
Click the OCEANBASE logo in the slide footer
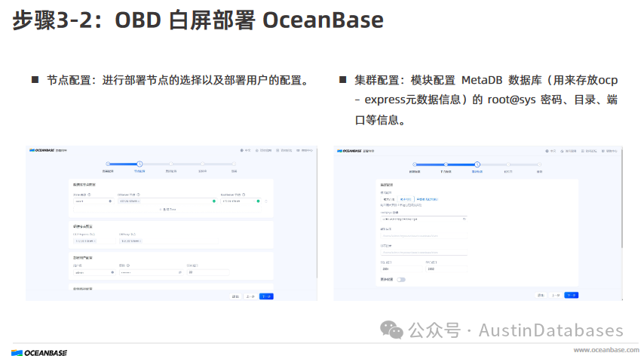click(x=39, y=353)
